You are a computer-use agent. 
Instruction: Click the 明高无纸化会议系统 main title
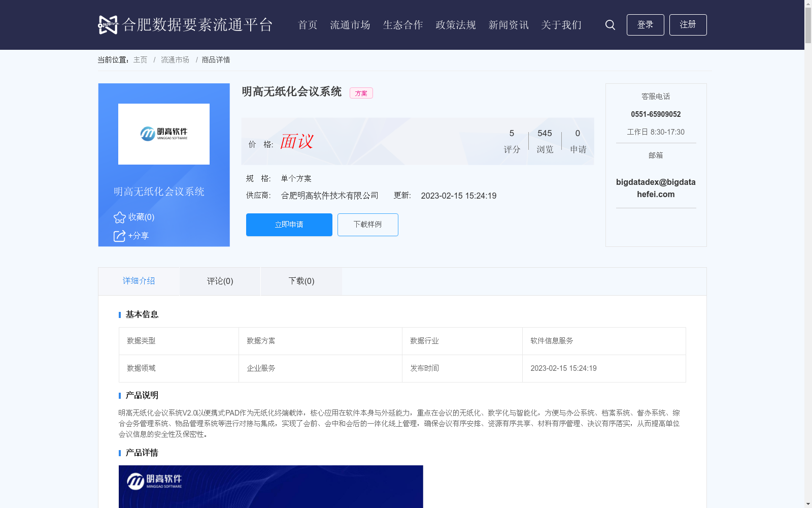[291, 91]
